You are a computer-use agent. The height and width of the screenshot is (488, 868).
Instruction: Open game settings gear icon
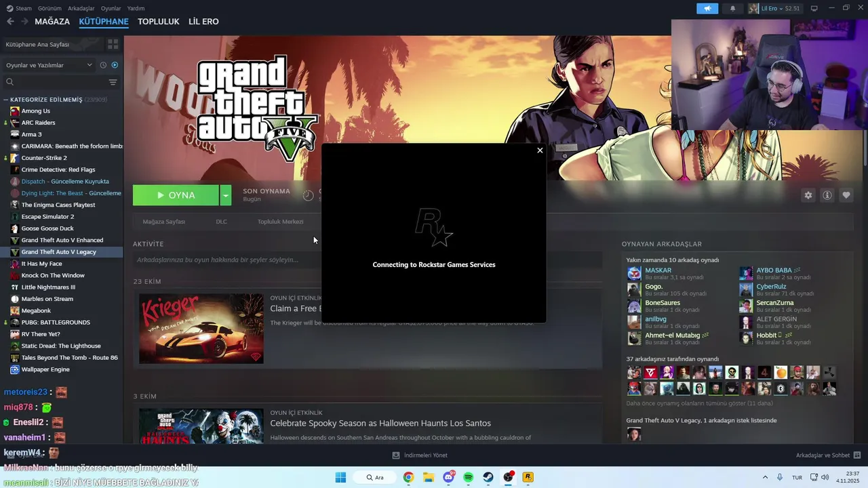tap(808, 195)
